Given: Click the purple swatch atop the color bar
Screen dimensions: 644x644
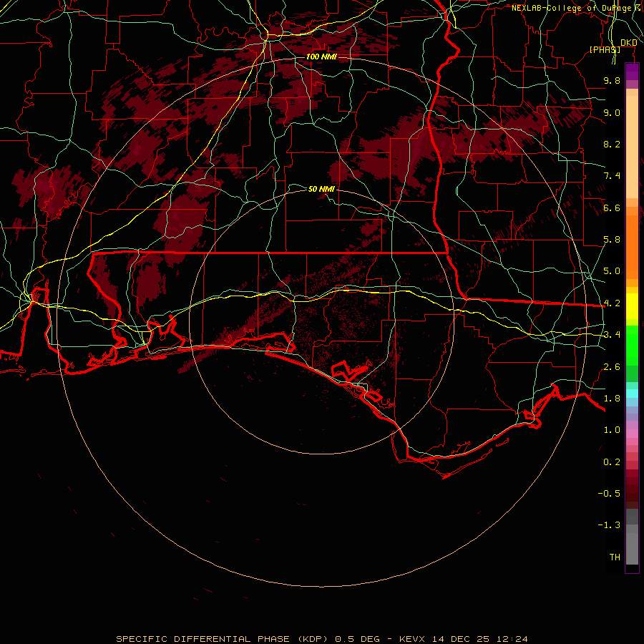Looking at the screenshot, I should pyautogui.click(x=632, y=72).
